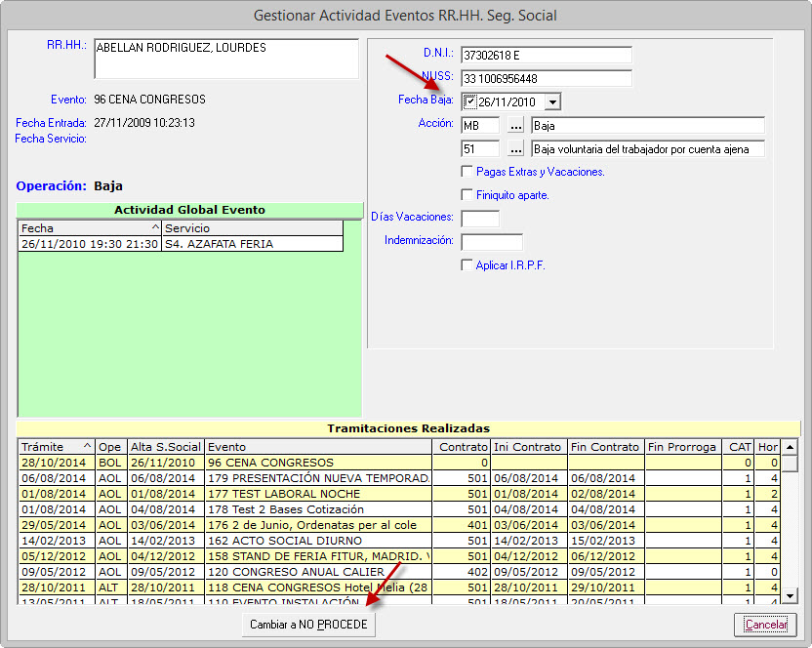Click the RR.HH. name text box
This screenshot has width=812, height=648.
(x=226, y=60)
